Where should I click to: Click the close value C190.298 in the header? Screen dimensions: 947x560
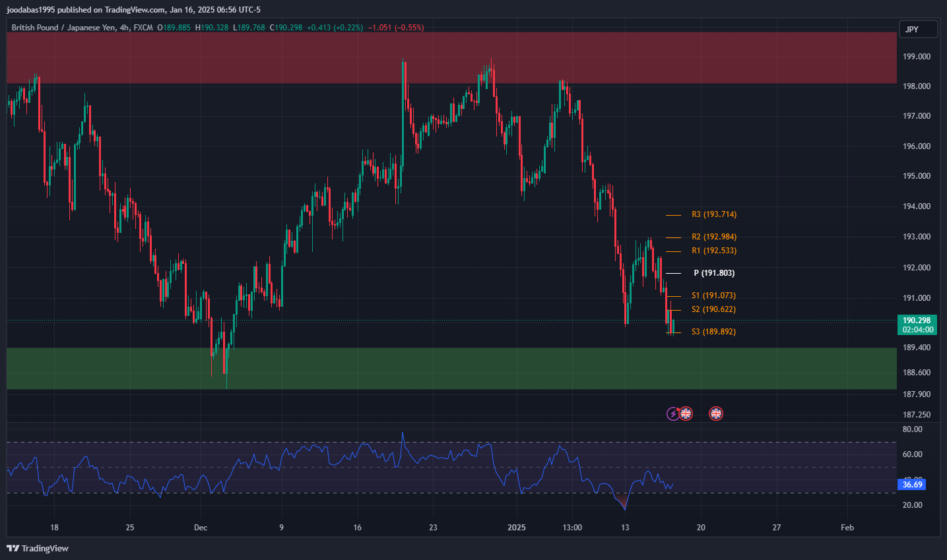tap(286, 28)
